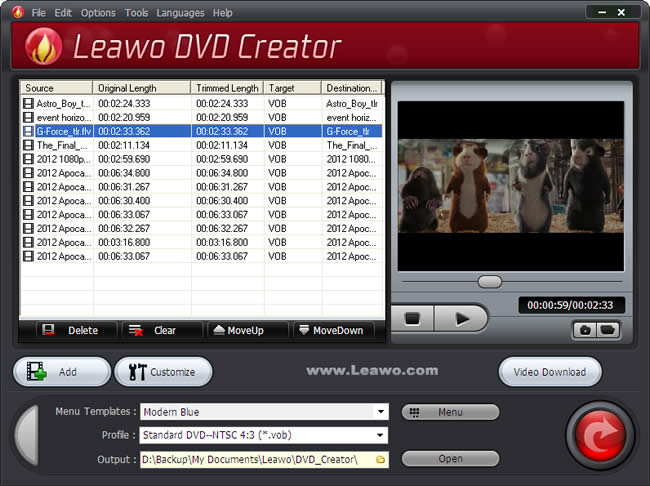Open the Help menu
Screen dimensions: 650x486
coord(223,13)
